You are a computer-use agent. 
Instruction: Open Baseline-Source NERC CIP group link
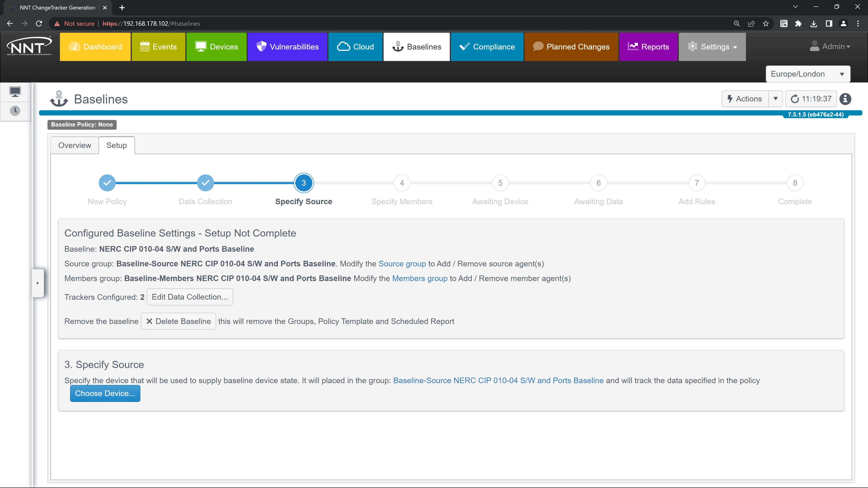(498, 380)
